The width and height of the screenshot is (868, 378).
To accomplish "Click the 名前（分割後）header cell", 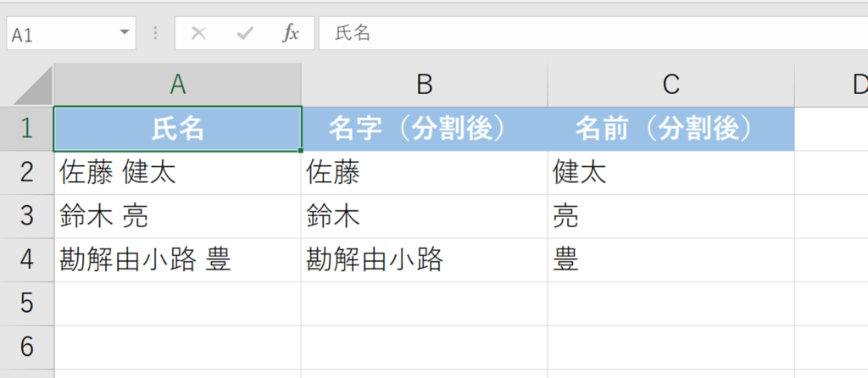I will tap(671, 129).
